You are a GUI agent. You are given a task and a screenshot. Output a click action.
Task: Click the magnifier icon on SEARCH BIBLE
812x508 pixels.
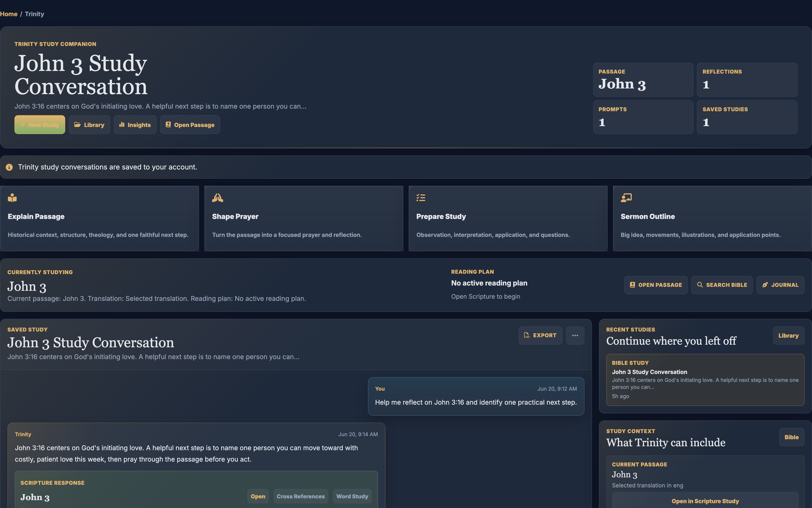[x=700, y=285]
